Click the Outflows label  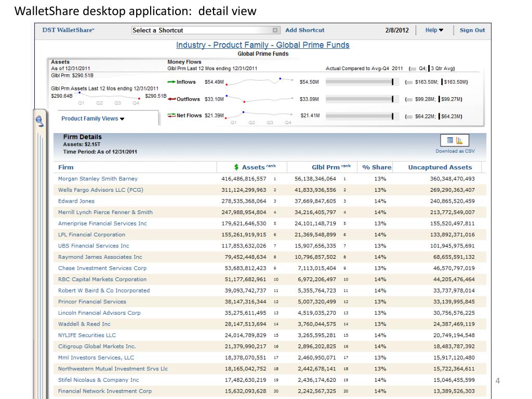[188, 99]
